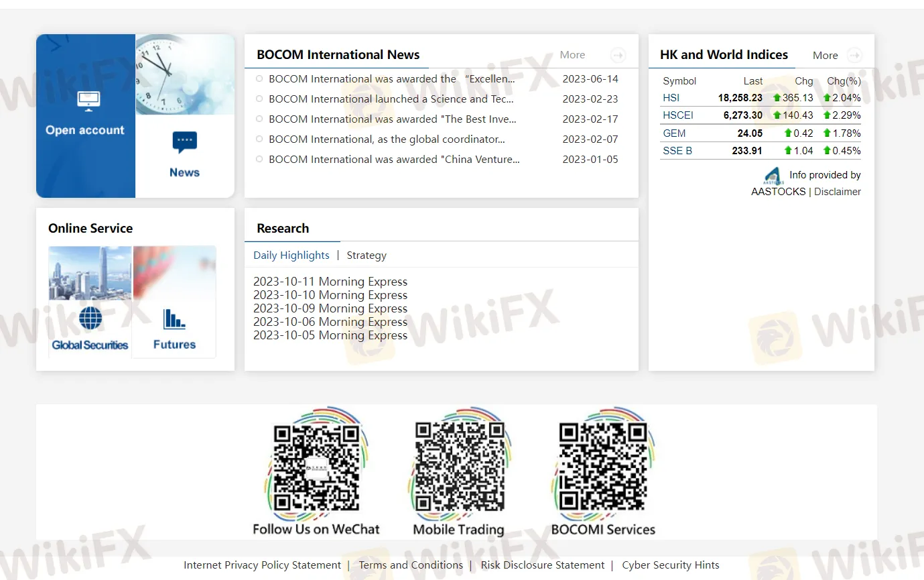Open the Disclaimer link
Image resolution: width=924 pixels, height=580 pixels.
[837, 192]
